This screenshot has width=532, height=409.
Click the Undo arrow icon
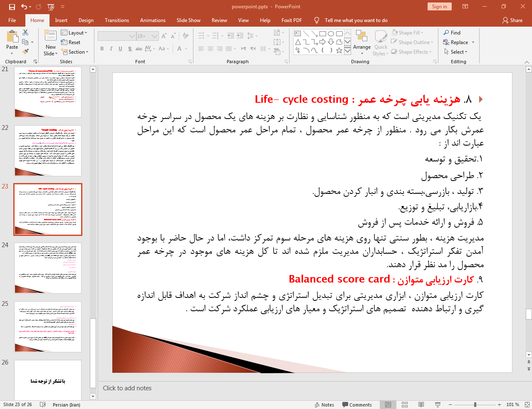click(24, 7)
